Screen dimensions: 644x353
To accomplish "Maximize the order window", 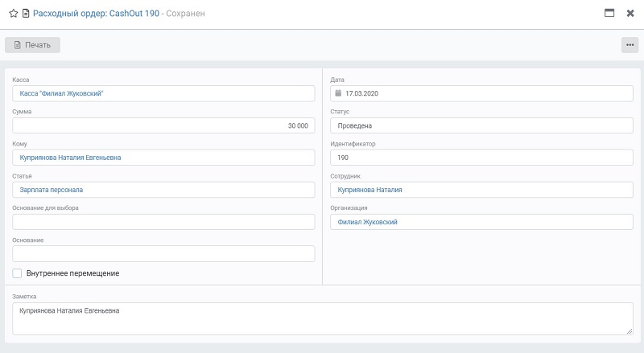I will coord(609,13).
